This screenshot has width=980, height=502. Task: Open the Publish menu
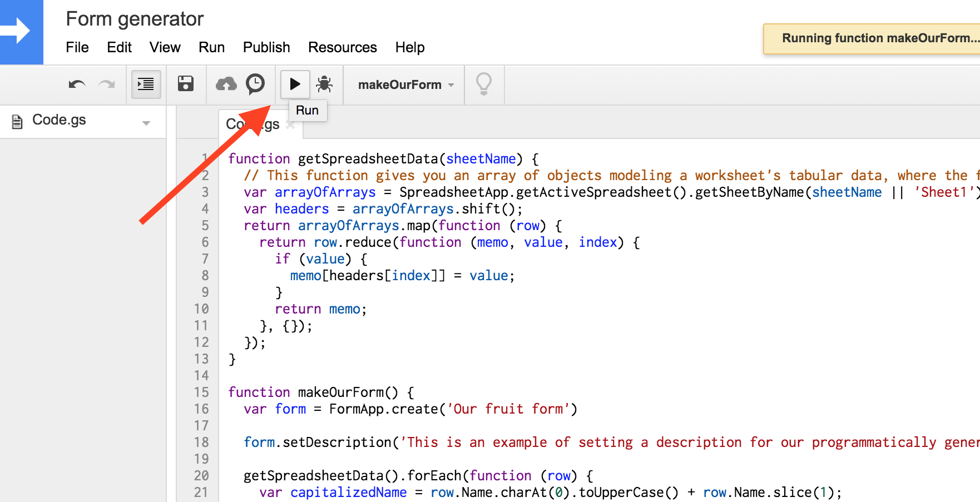coord(266,47)
